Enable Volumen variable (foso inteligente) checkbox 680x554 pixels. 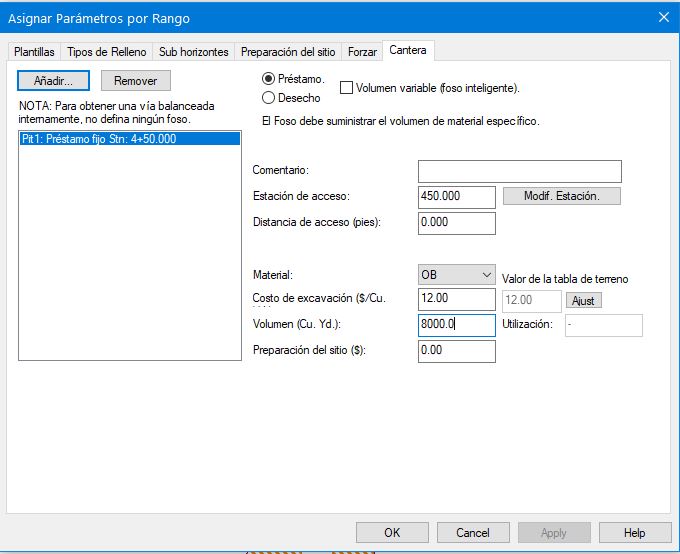(x=347, y=88)
